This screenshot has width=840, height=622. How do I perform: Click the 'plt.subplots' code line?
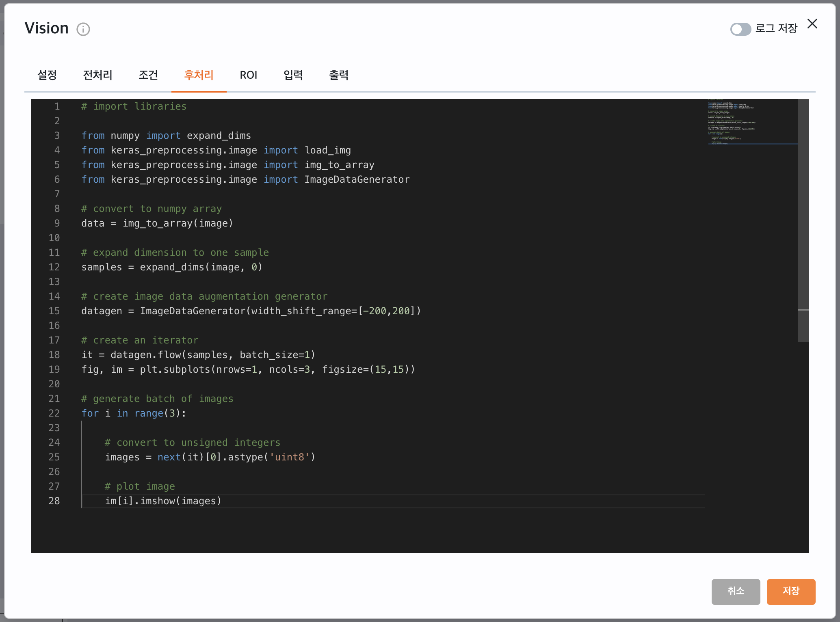point(248,369)
